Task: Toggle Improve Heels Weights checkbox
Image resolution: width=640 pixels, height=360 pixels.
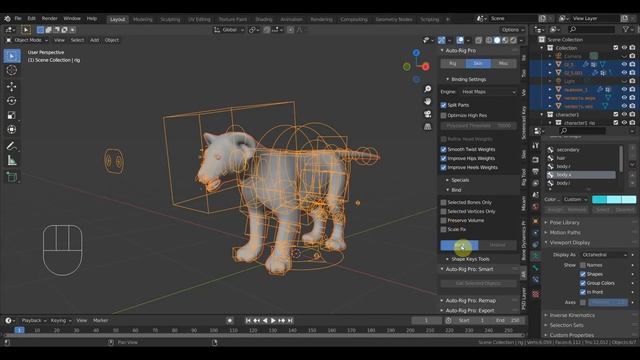Action: click(443, 167)
